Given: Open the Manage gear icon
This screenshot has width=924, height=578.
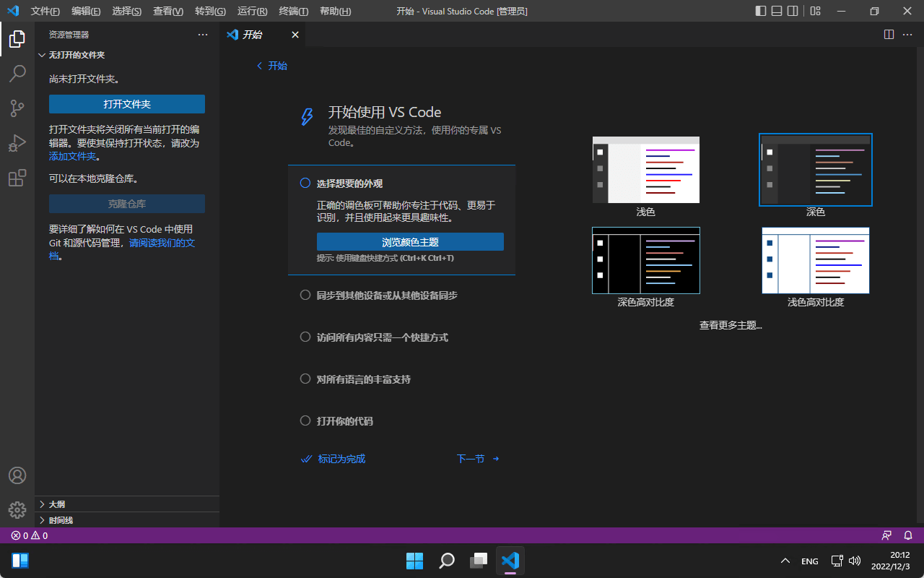Looking at the screenshot, I should pos(17,510).
